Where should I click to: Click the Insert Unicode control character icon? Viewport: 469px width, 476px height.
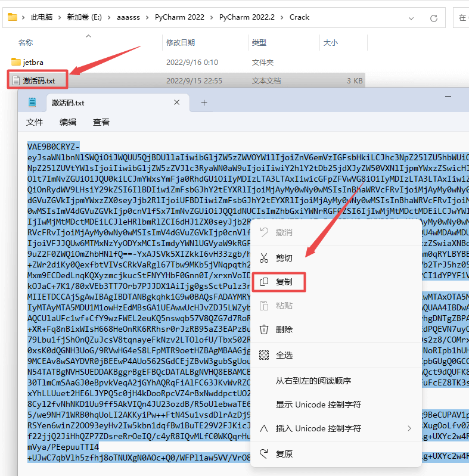point(264,428)
